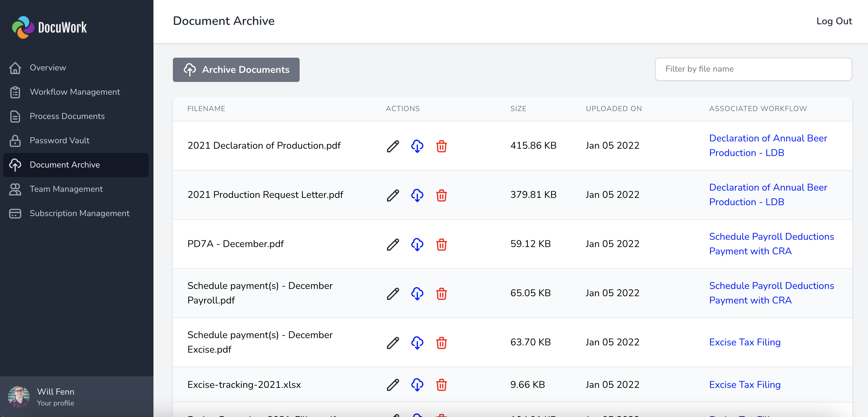Select the Subscription Management card icon
This screenshot has height=417, width=868.
click(x=15, y=213)
